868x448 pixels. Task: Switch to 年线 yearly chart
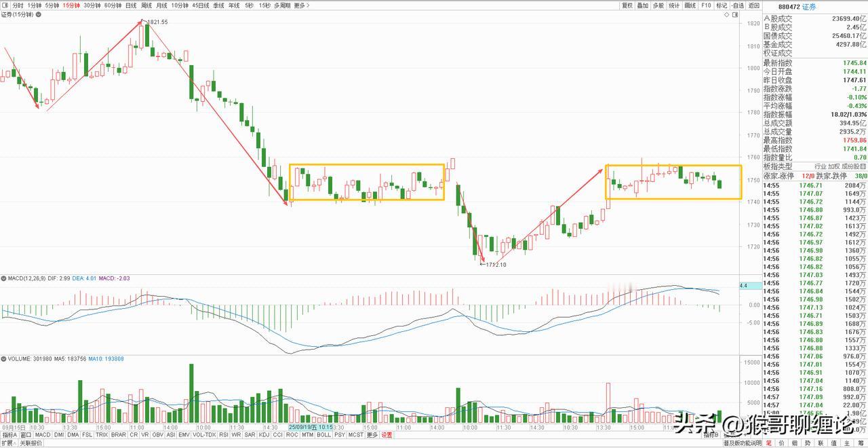(234, 5)
